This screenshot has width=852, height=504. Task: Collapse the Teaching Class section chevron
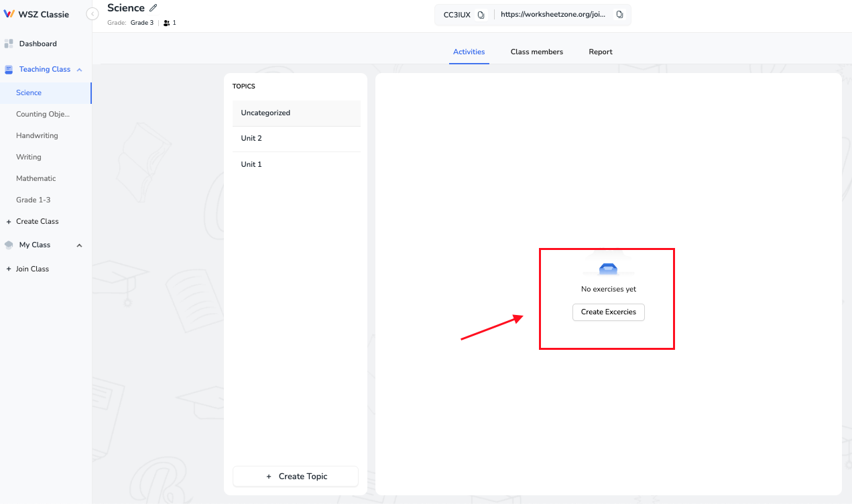coord(79,69)
